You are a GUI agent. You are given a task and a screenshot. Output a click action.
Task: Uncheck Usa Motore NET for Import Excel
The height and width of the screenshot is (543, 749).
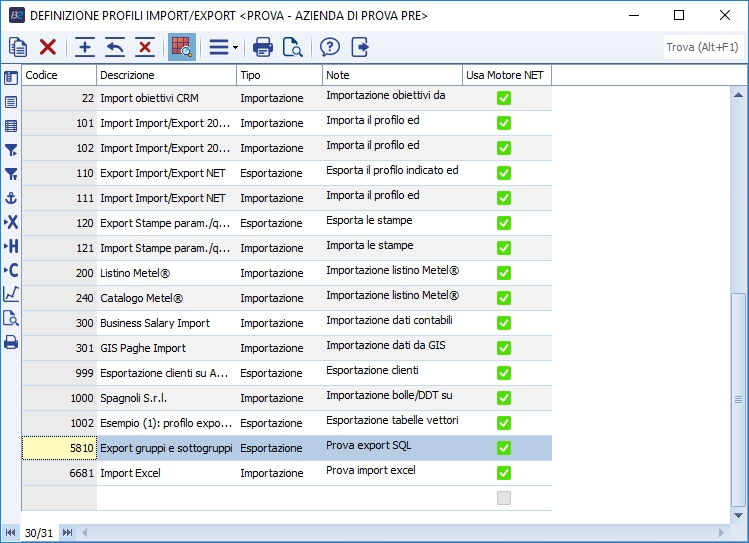(x=504, y=473)
